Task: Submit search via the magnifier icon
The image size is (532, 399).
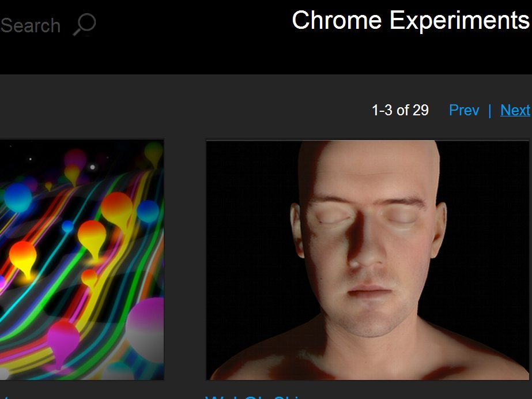Action: tap(84, 25)
